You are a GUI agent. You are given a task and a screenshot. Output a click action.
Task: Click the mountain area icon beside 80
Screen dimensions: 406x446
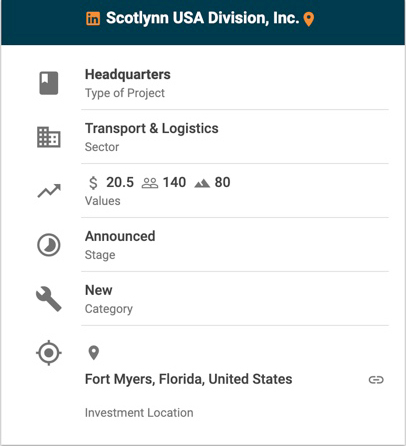(202, 183)
